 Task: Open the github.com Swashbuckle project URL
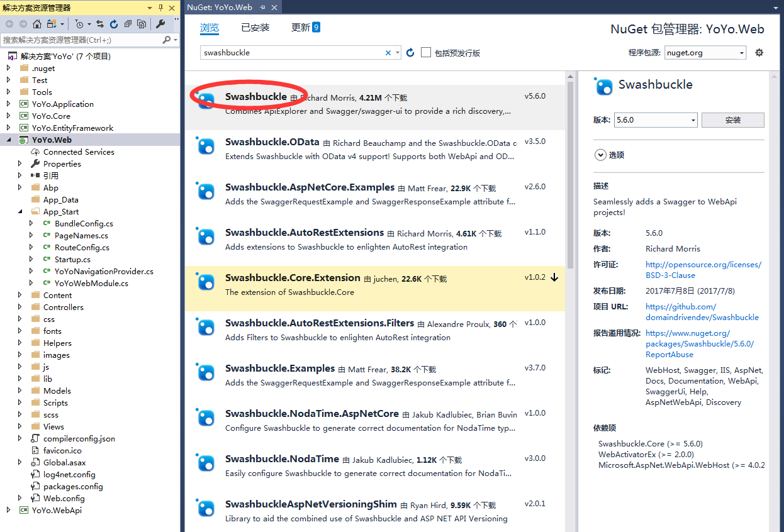coord(702,312)
